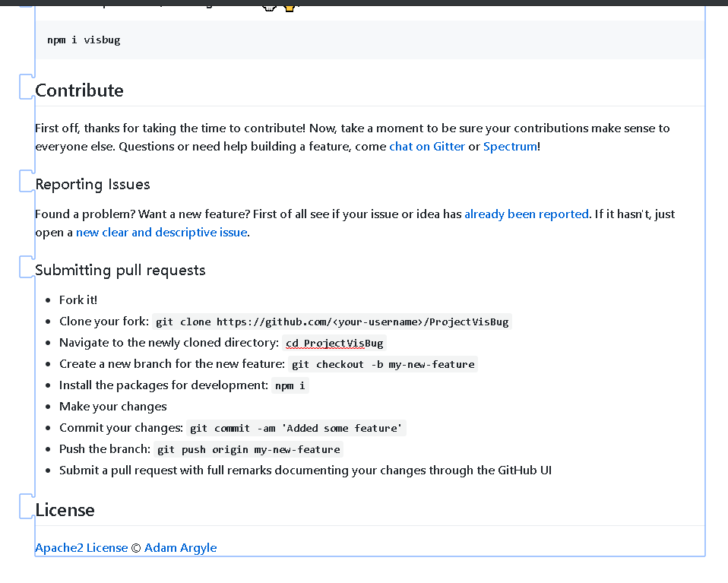728x583 pixels.
Task: Click "Push the branch:" label text
Action: [105, 449]
